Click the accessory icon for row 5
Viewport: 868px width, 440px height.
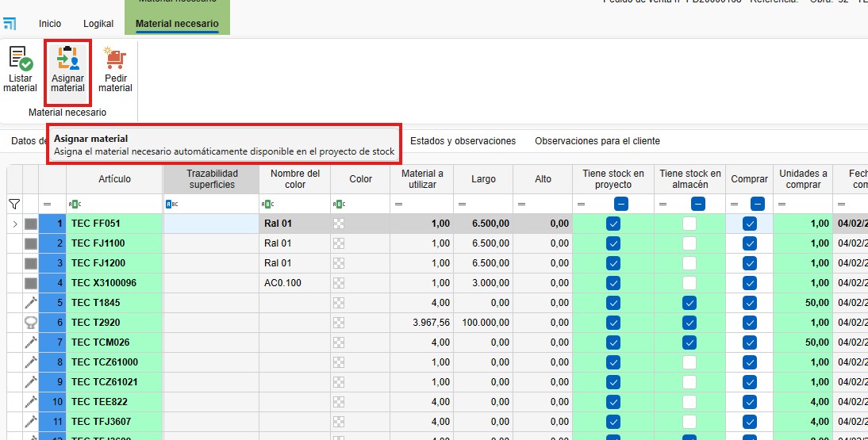click(31, 303)
